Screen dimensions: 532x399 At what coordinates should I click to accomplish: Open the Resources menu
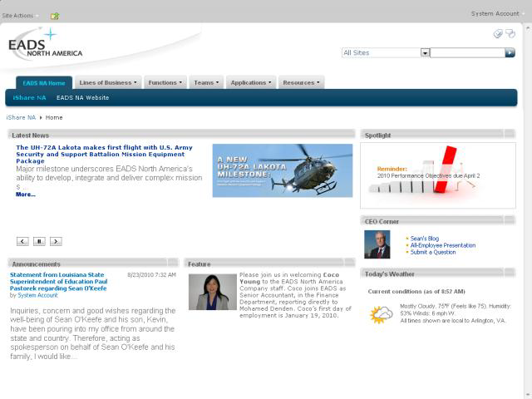(x=301, y=82)
